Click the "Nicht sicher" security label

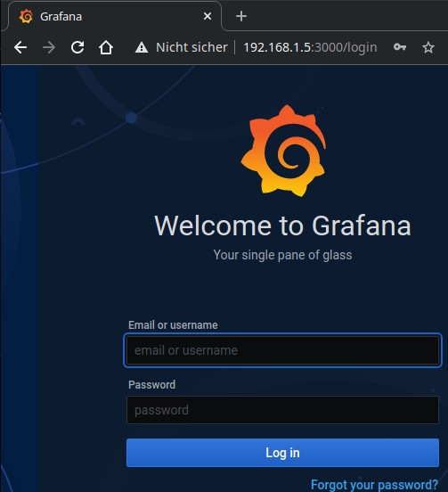(191, 47)
